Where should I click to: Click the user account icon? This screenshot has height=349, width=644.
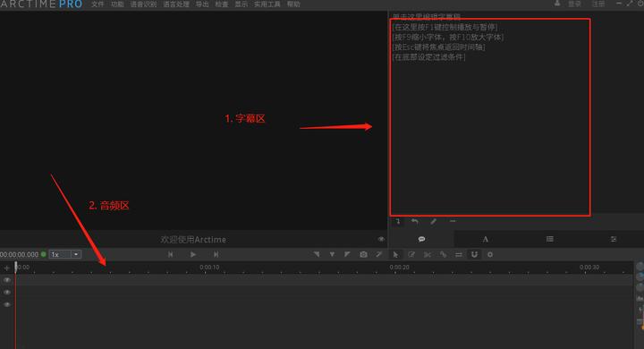coord(557,4)
